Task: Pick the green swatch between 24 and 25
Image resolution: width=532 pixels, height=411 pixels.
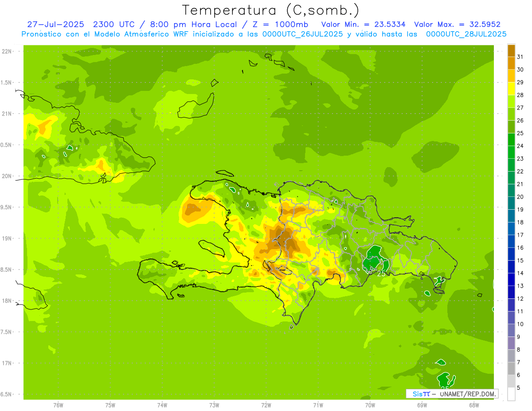Action: tap(511, 139)
